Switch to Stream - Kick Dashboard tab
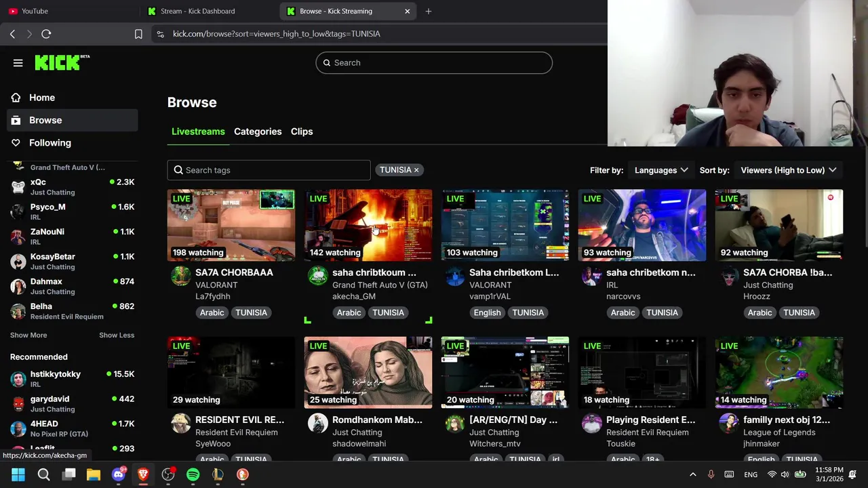The height and width of the screenshot is (488, 868). 210,11
